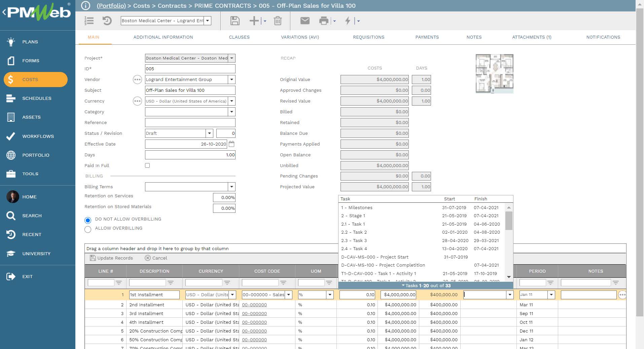Click the Workflows sidebar icon
644x349 pixels.
[11, 136]
